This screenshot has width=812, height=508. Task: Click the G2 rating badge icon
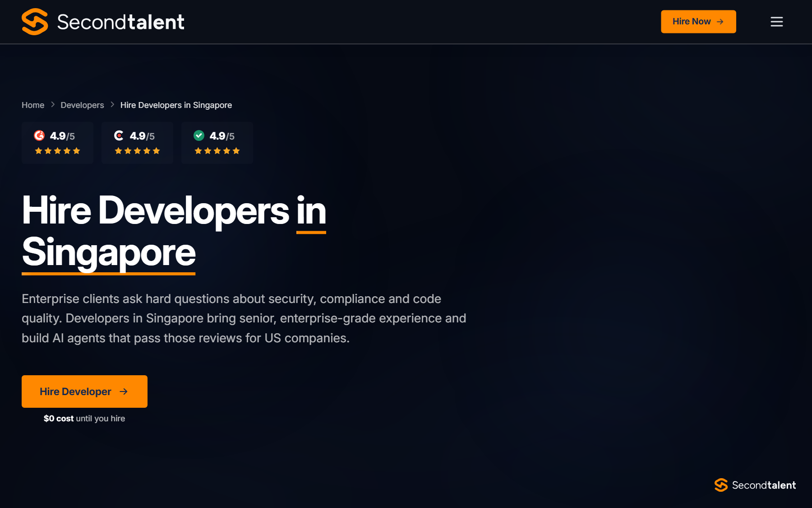click(39, 135)
